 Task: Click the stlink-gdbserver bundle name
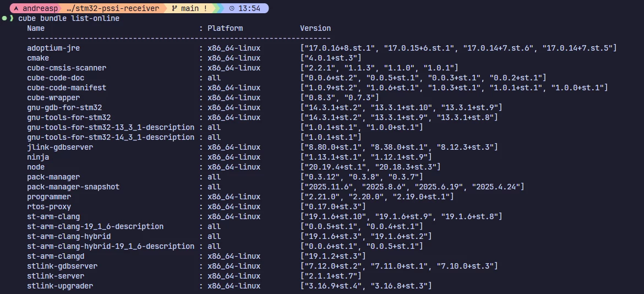62,266
